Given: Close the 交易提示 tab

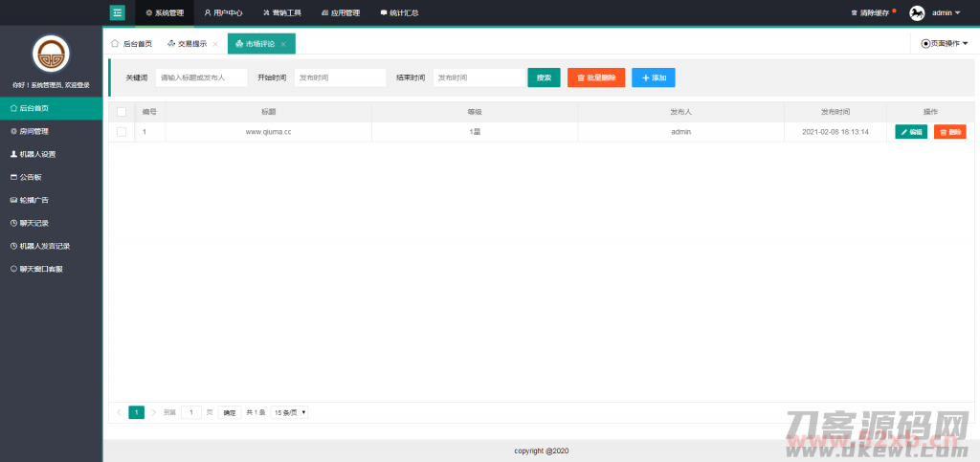Looking at the screenshot, I should [x=214, y=44].
